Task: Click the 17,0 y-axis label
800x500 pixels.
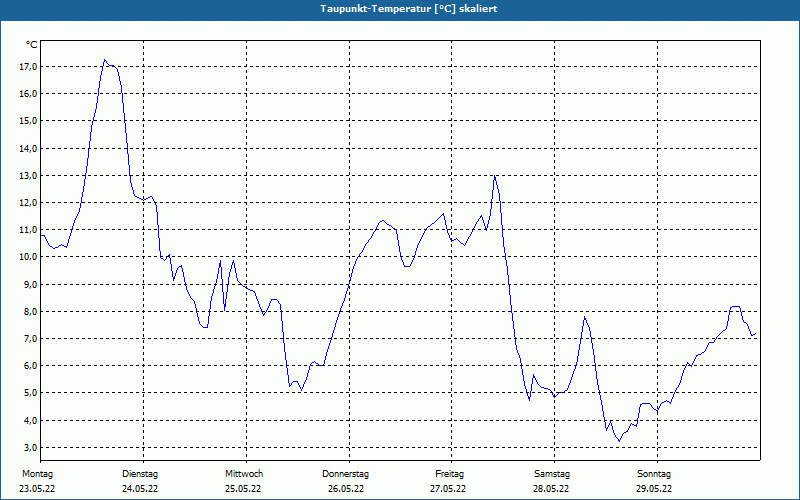Action: (x=28, y=66)
